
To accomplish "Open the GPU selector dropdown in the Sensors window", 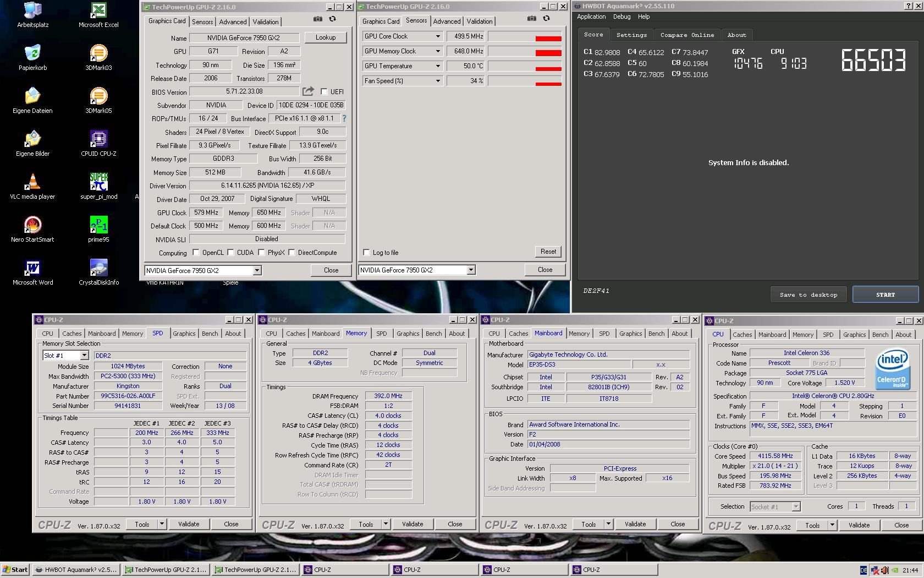I will 471,270.
